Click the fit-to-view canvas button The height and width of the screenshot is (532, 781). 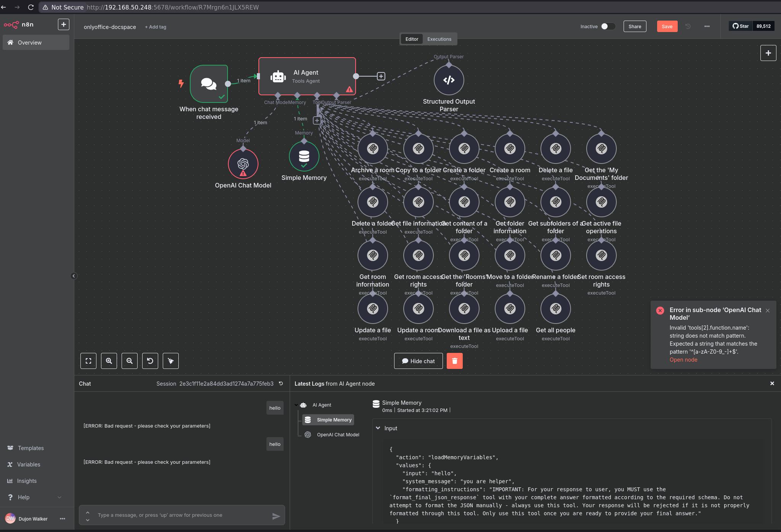click(88, 361)
